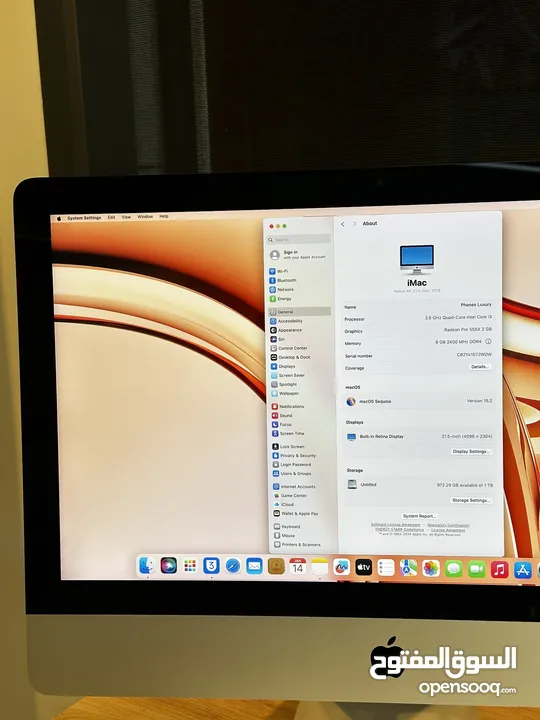540x720 pixels.
Task: Select Privacy & Security in the sidebar
Action: click(294, 456)
